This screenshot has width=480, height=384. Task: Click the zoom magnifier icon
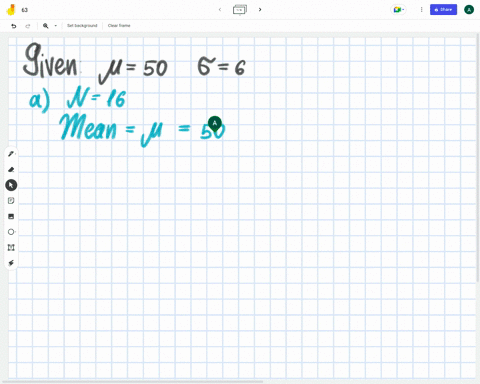[x=46, y=26]
